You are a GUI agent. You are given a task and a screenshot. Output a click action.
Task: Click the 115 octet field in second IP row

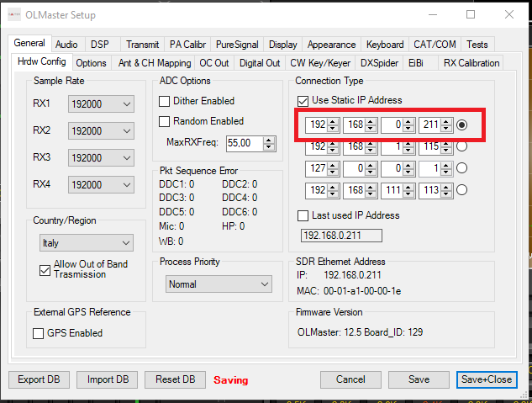429,146
